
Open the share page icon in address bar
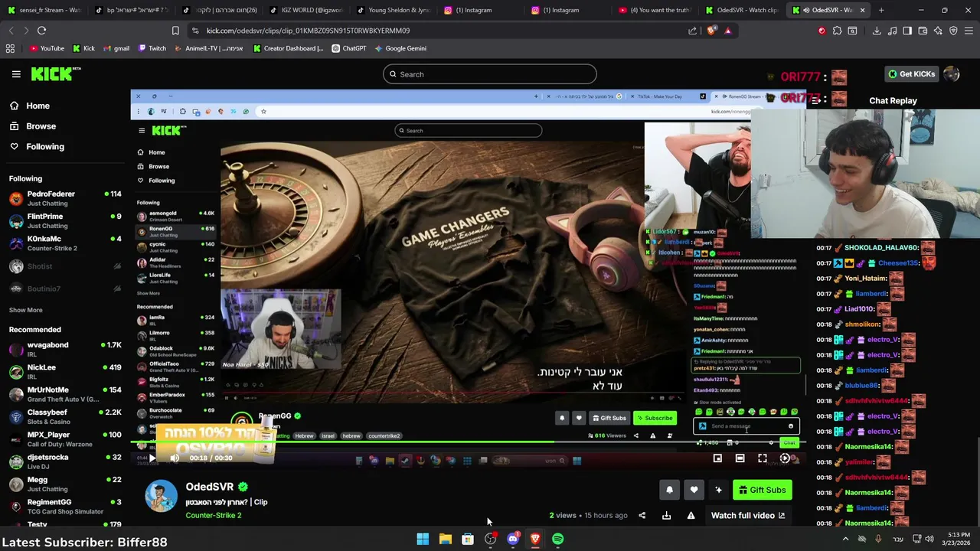pos(693,31)
